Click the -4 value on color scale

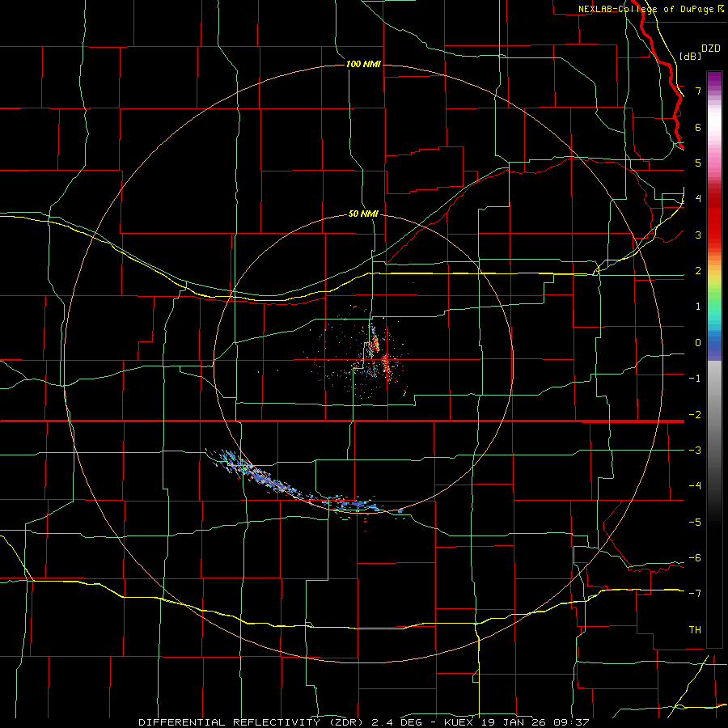tap(695, 486)
